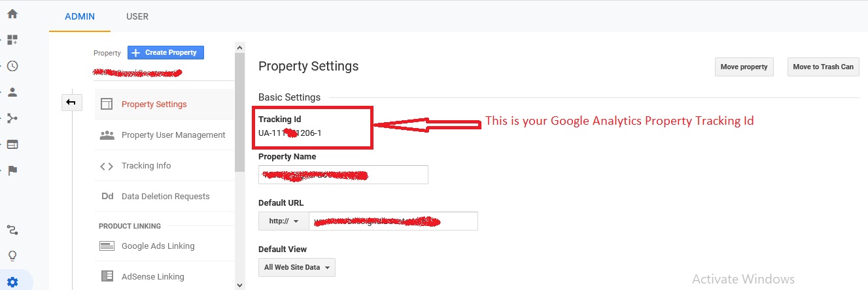Open the Admin gear icon
Viewport: 868px width, 290px height.
(12, 282)
